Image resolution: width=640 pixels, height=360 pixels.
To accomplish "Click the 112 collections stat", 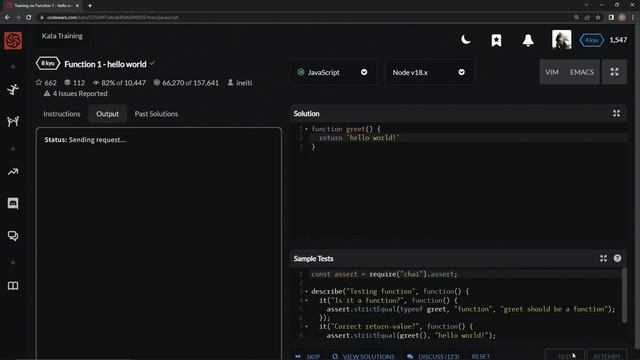I will click(75, 83).
